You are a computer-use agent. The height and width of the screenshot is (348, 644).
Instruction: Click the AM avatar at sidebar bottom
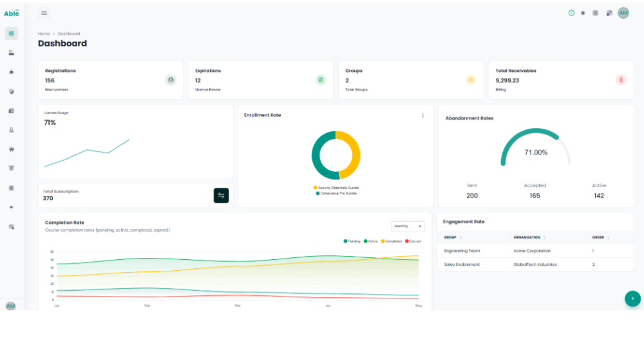(11, 306)
